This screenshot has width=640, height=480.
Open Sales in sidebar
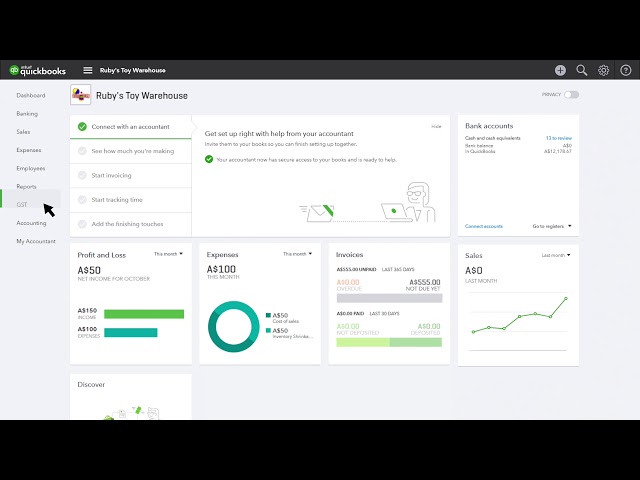coord(23,132)
